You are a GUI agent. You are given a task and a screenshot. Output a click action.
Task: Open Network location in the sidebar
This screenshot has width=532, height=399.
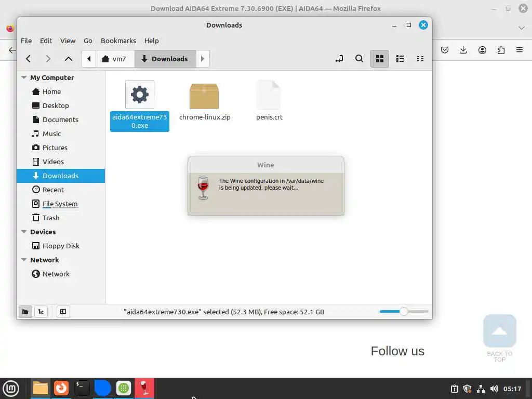[61, 274]
